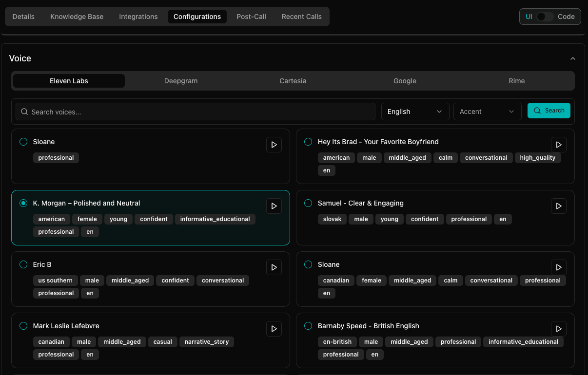The image size is (588, 375).
Task: Play the Eric B voice sample
Action: (274, 267)
